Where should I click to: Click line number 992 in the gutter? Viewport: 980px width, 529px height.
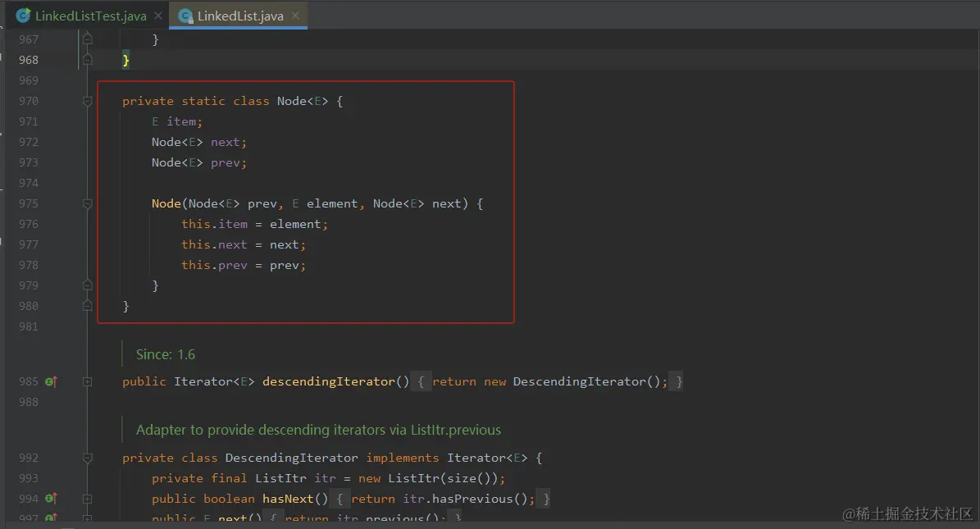[x=28, y=458]
